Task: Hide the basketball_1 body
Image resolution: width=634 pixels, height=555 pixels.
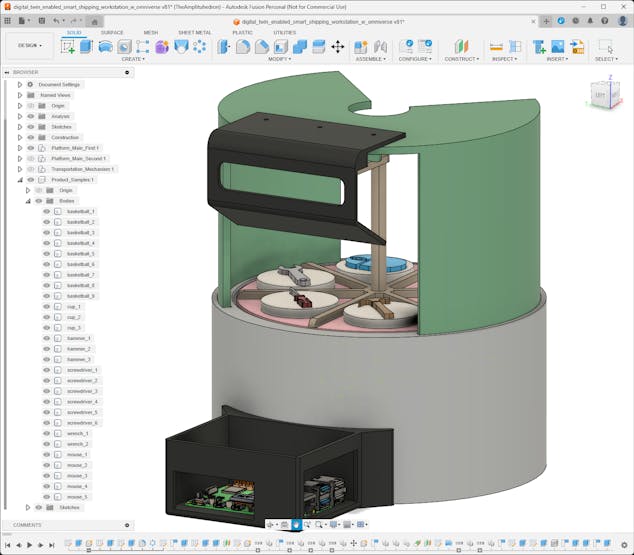Action: [x=46, y=212]
